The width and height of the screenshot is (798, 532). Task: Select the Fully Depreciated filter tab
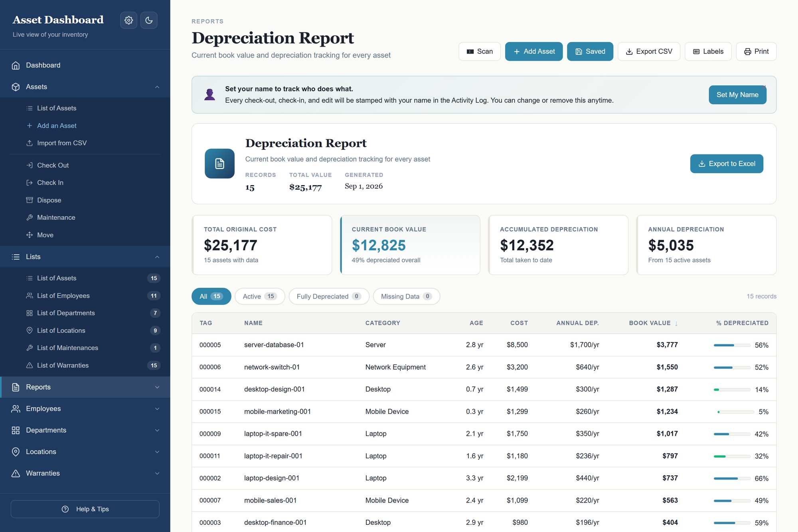[329, 296]
